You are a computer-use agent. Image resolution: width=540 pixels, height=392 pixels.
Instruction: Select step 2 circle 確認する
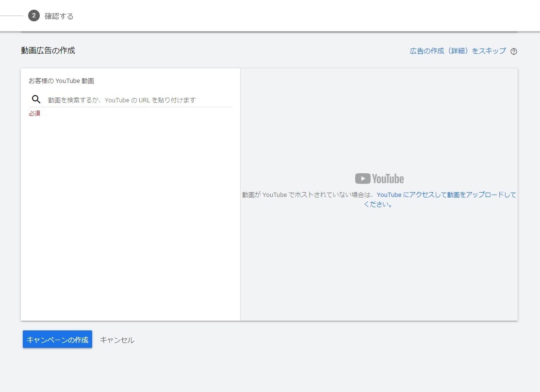pyautogui.click(x=34, y=16)
